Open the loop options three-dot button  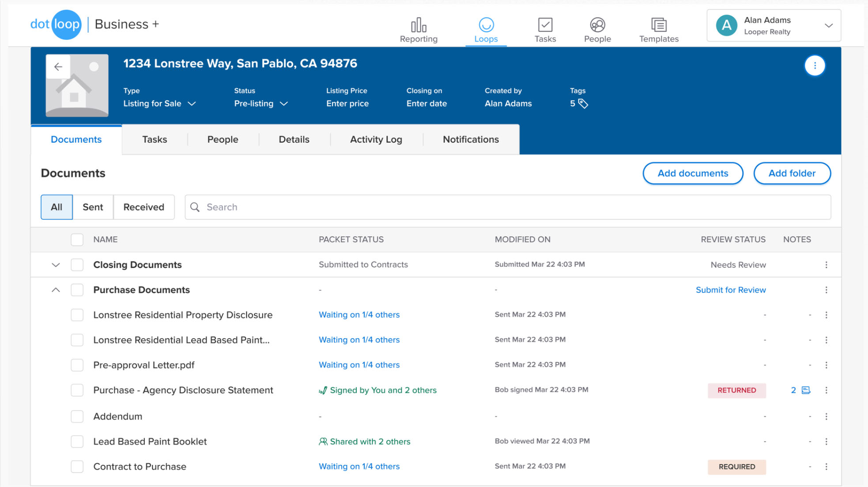tap(815, 66)
